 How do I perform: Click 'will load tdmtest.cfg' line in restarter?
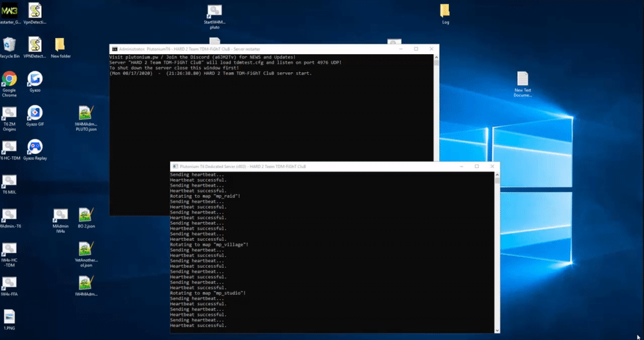click(x=225, y=62)
